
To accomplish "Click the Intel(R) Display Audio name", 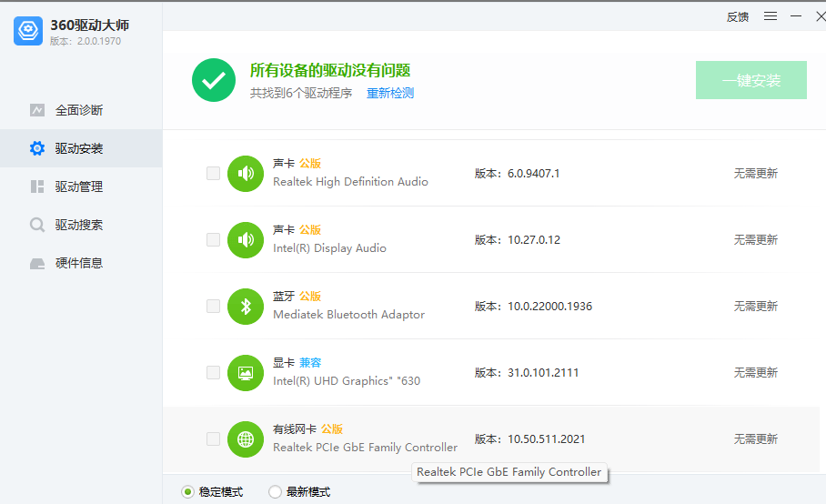I will pos(329,248).
